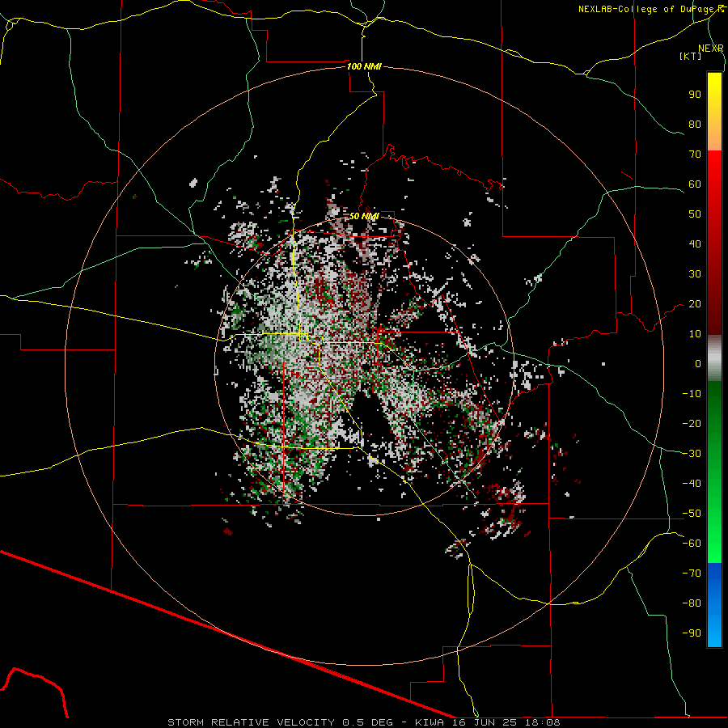Select the 30 value on the velocity scale

click(x=695, y=274)
